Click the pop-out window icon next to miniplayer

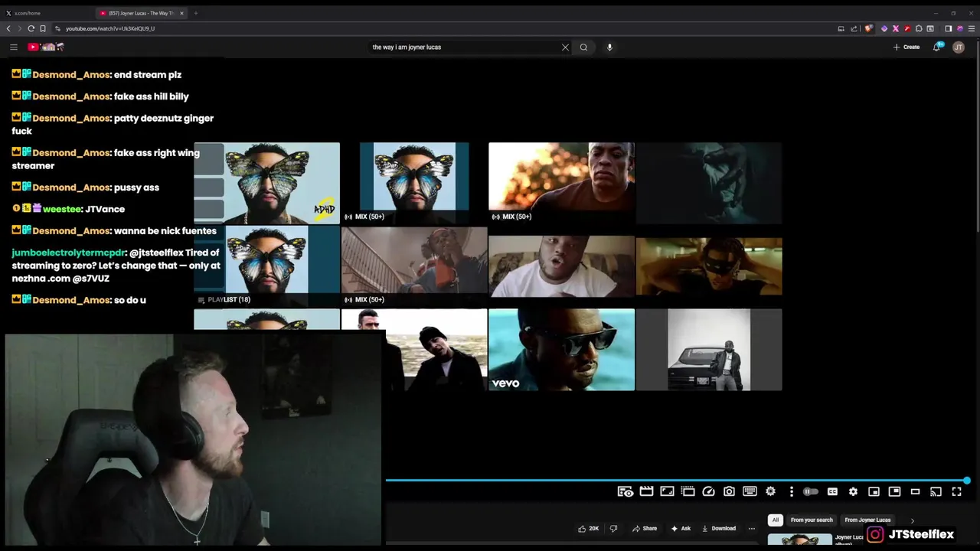click(x=894, y=491)
